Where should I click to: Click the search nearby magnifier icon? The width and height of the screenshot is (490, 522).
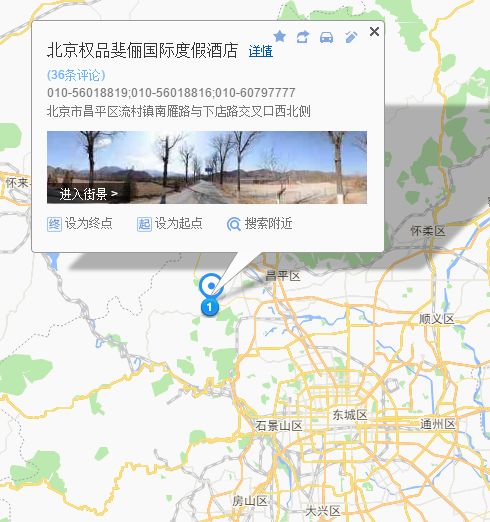[x=234, y=225]
